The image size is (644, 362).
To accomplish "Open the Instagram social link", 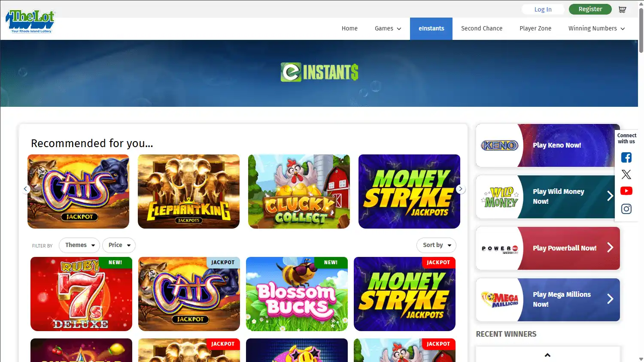I will 626,209.
